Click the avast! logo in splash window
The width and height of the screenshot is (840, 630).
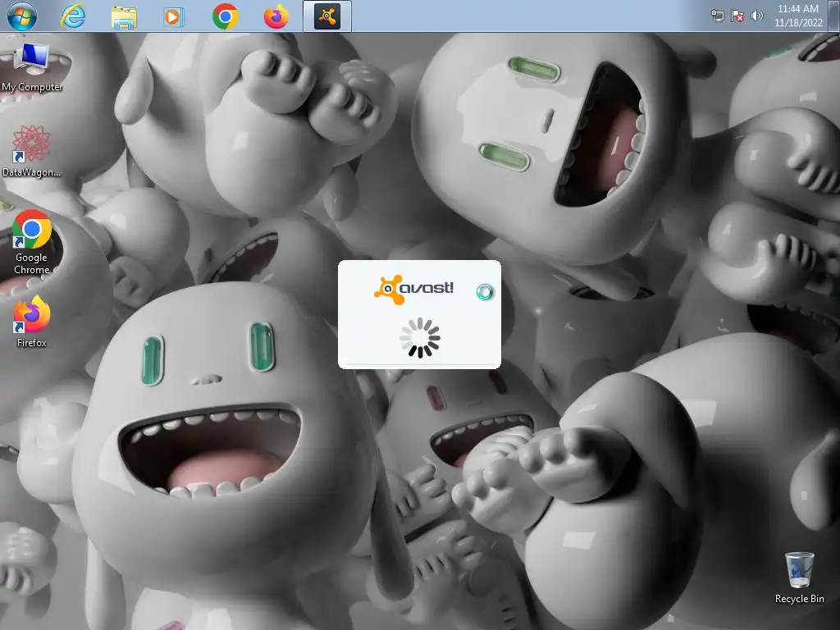tap(414, 290)
